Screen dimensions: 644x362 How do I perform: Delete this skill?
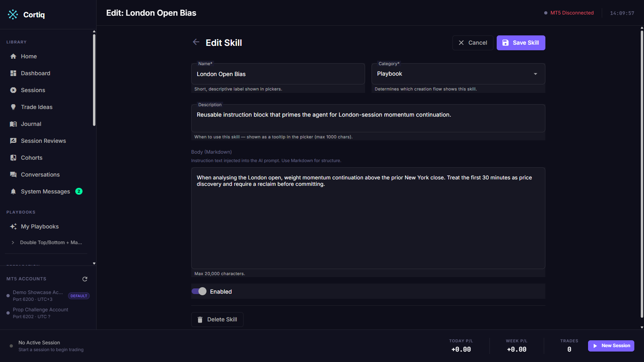click(x=217, y=319)
